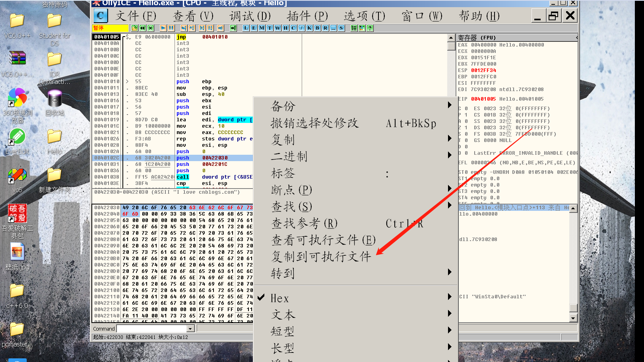Open Call stack with K button
This screenshot has width=644, height=362.
pos(310,28)
